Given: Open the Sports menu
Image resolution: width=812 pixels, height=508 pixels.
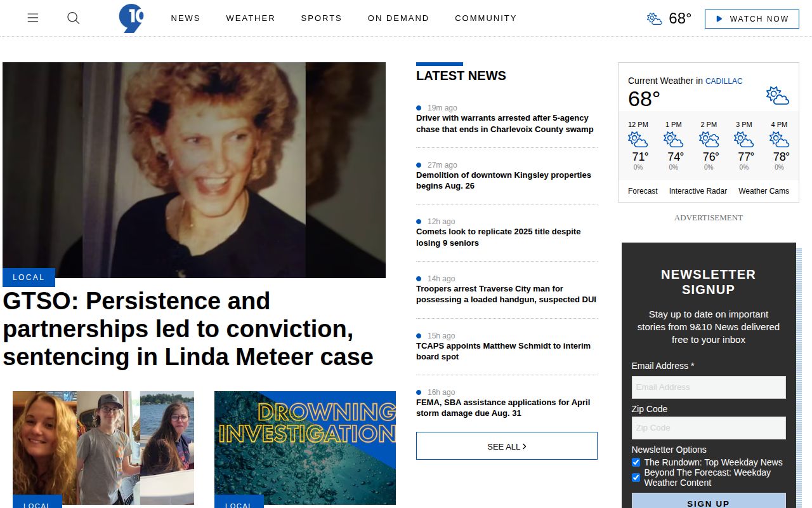Looking at the screenshot, I should (x=321, y=18).
